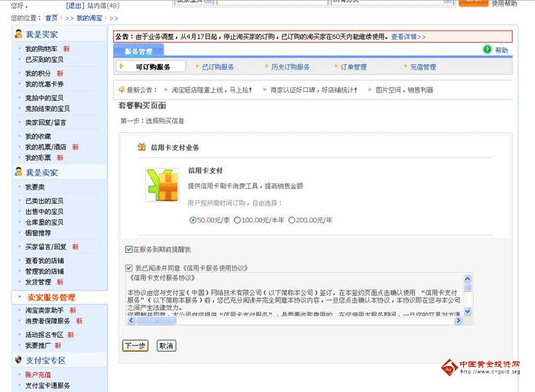
Task: Open 竞拍中的宝贝 in sidebar
Action: (x=44, y=98)
